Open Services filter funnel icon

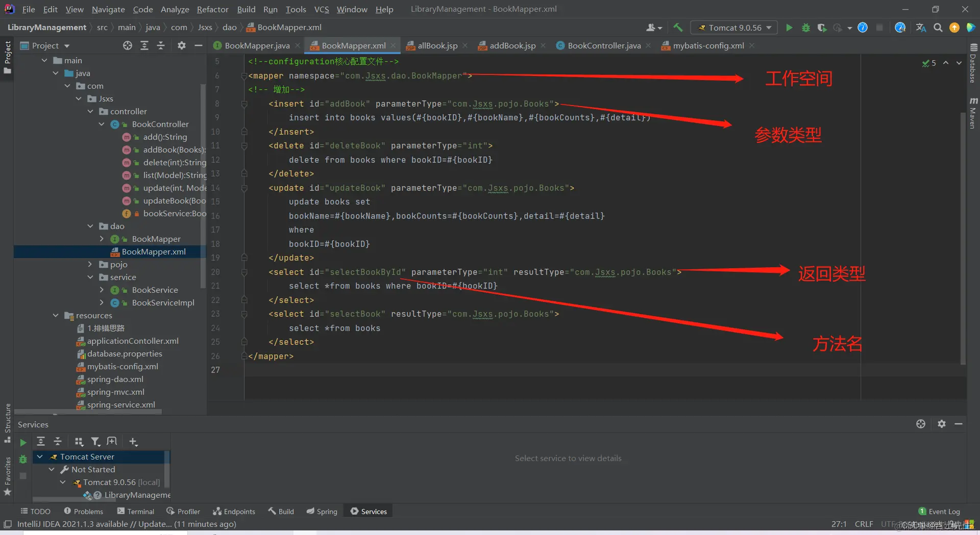coord(95,441)
